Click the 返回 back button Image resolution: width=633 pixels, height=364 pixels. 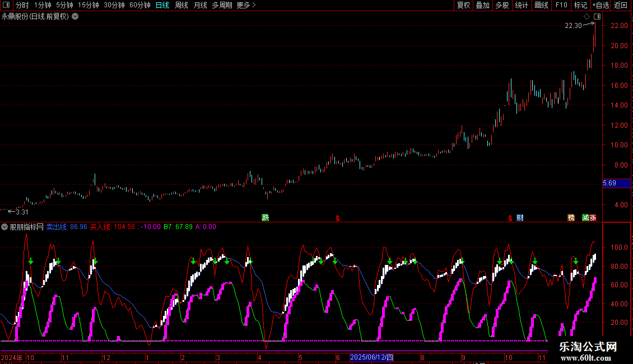pos(621,5)
